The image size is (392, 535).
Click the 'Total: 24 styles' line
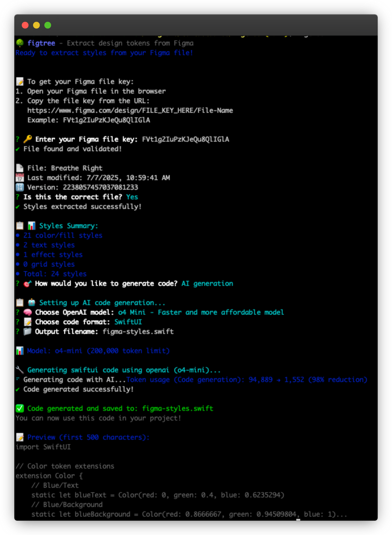55,274
